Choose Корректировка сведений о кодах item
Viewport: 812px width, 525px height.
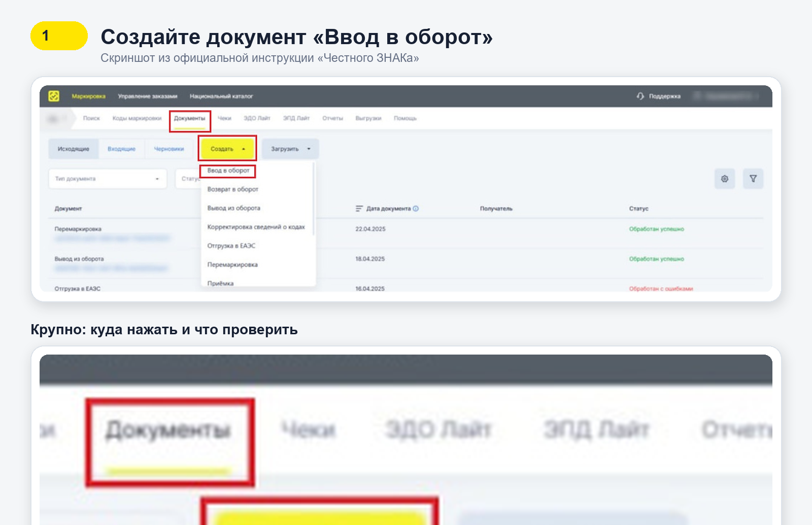pos(256,227)
